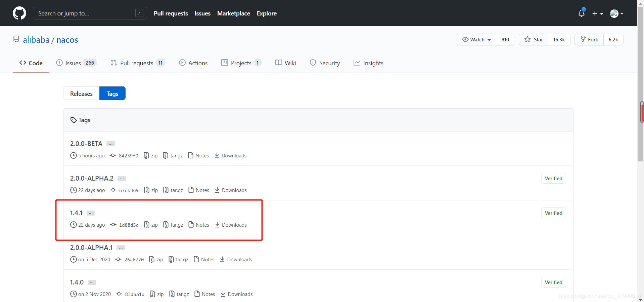
Task: Open Marketplace in top navigation
Action: coord(234,13)
